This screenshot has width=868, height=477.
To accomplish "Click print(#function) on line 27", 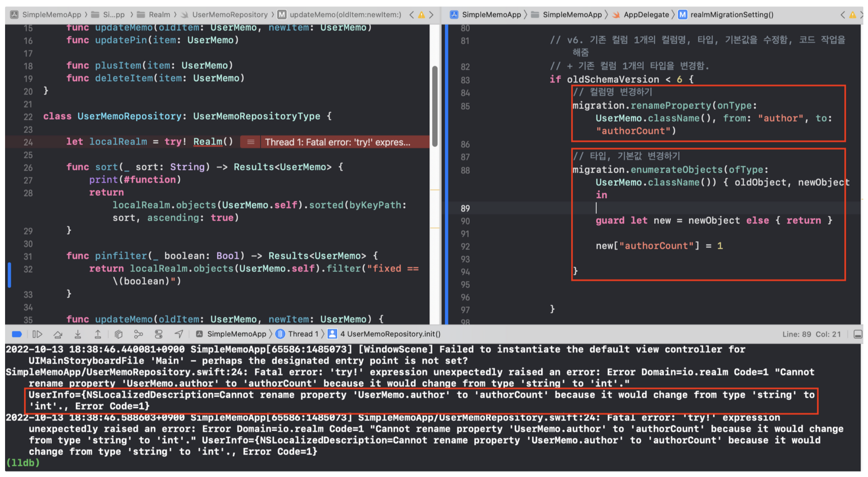I will tap(135, 180).
